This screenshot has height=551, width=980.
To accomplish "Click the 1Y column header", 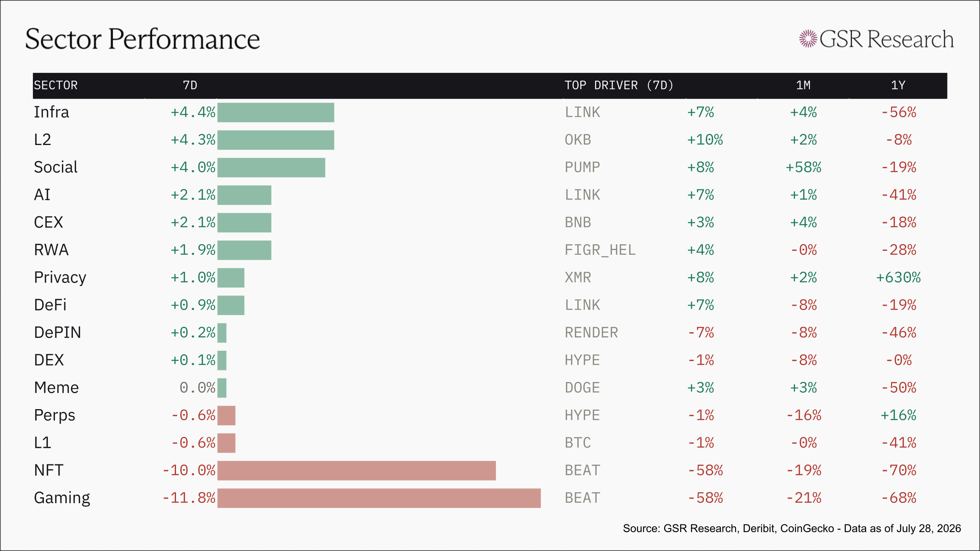I will coord(898,85).
